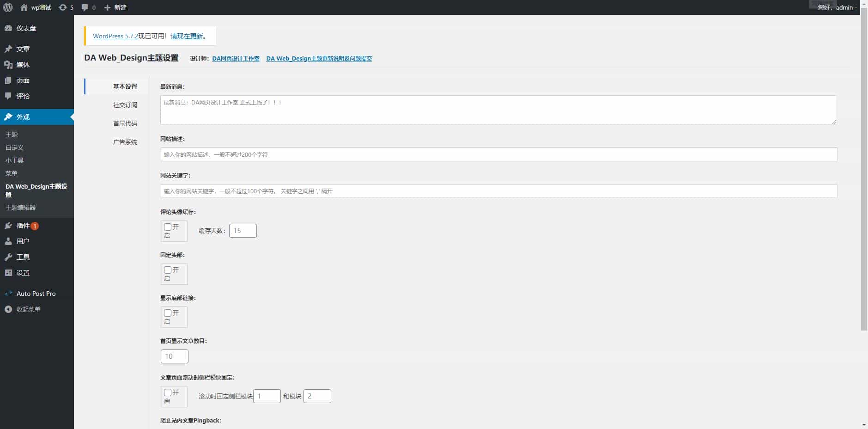Click the scrollbar down arrow

click(864, 425)
